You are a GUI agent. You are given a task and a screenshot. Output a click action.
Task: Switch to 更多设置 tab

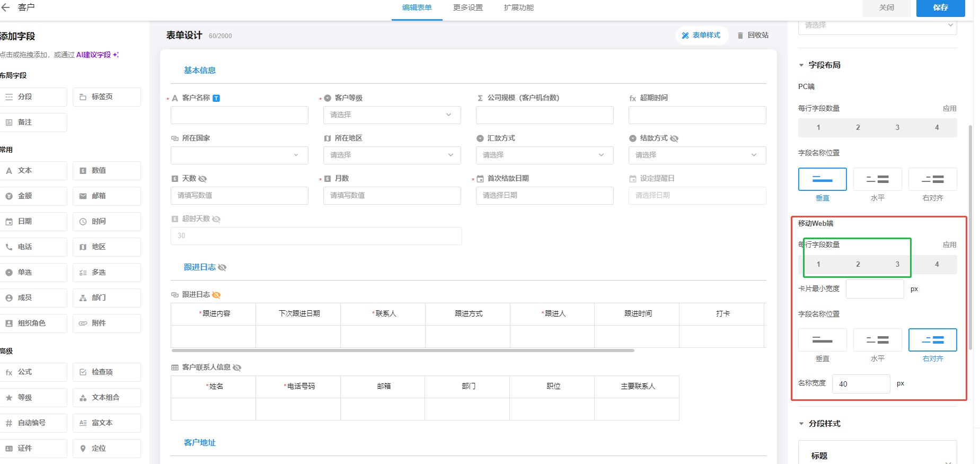click(468, 8)
